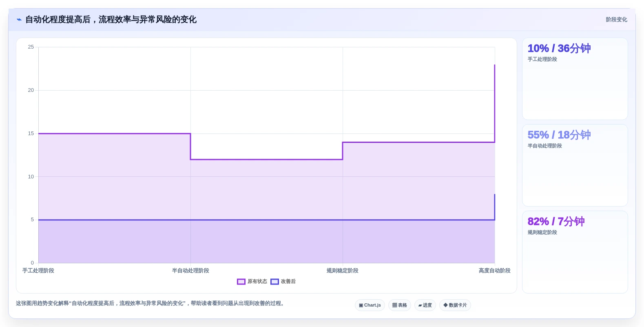Select the 表格 tag
This screenshot has height=327, width=644.
pos(400,305)
